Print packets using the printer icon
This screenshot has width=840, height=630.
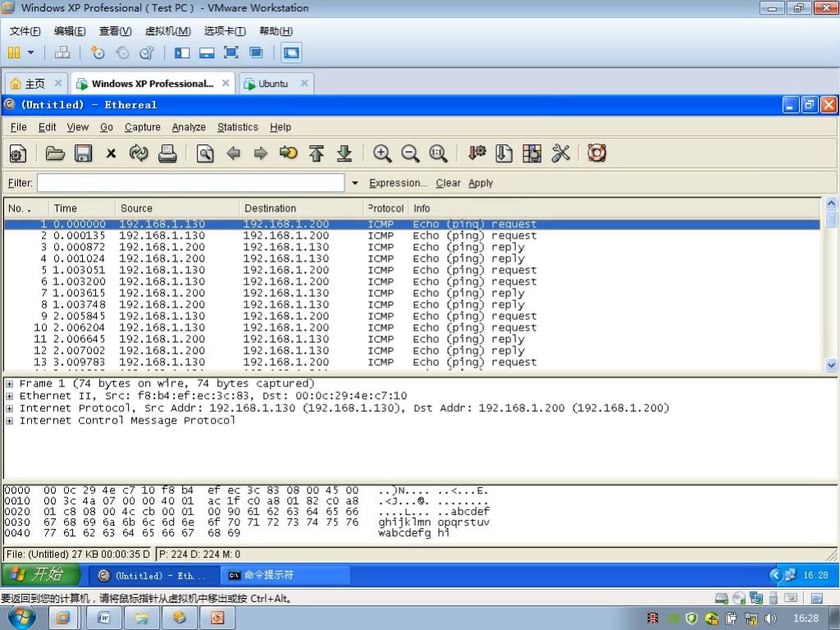click(x=167, y=153)
